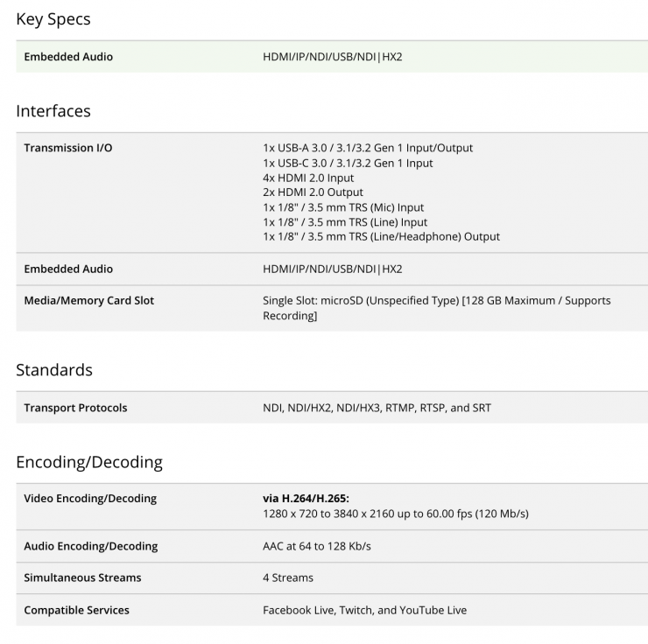Click the Interfaces section heading
Viewport: 648px width, 644px height.
pos(53,111)
